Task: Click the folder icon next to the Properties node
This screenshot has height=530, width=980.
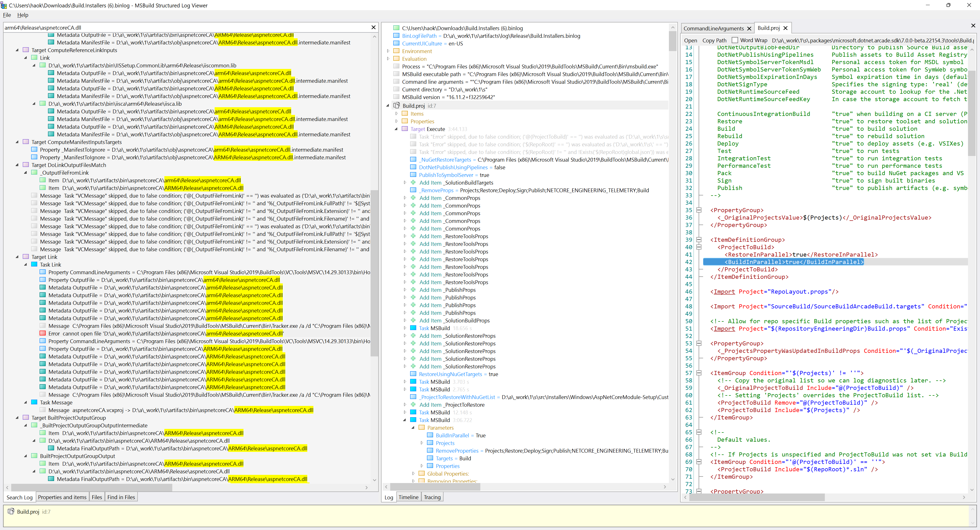Action: click(405, 121)
